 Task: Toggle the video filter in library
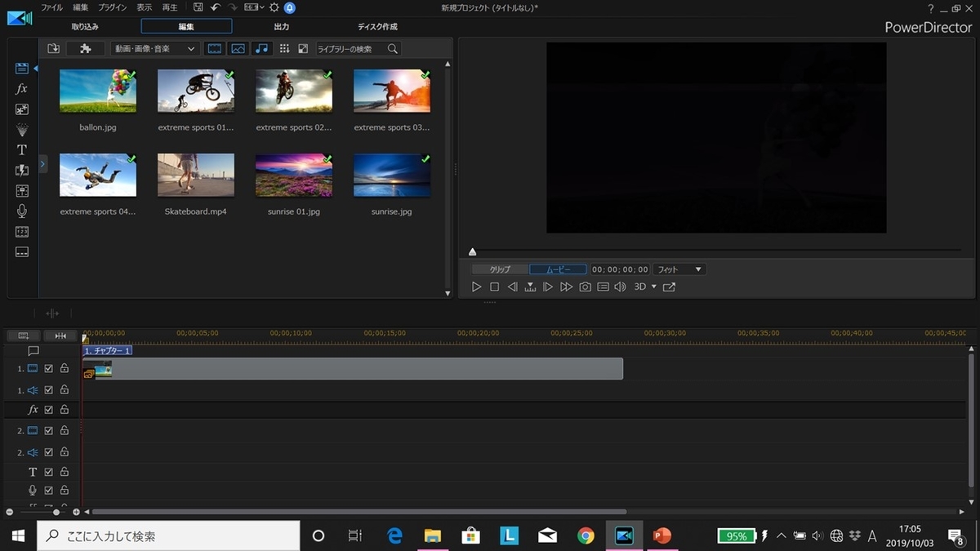tap(215, 49)
